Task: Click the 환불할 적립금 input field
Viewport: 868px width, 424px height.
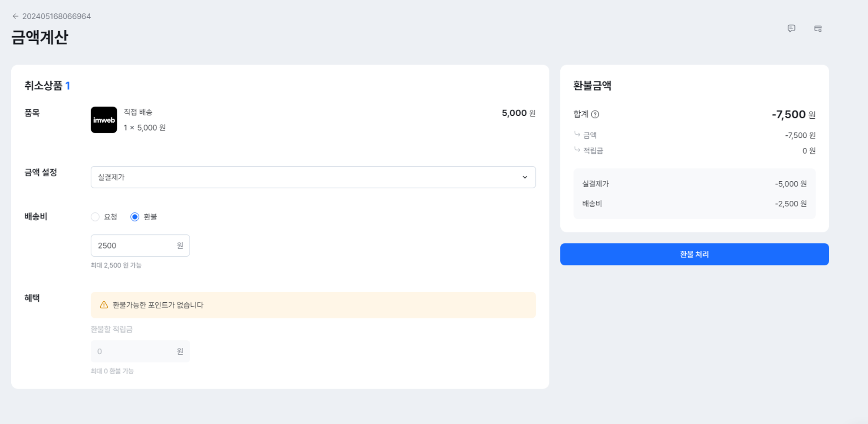Action: click(135, 351)
